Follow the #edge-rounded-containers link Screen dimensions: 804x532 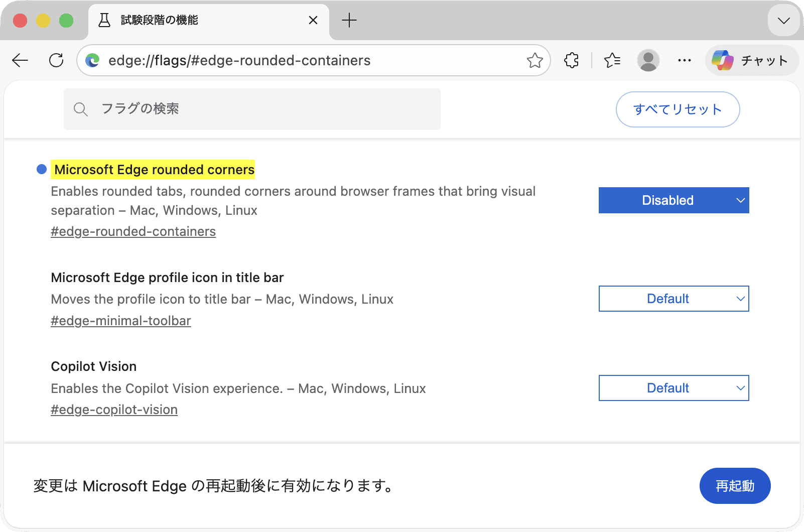133,231
